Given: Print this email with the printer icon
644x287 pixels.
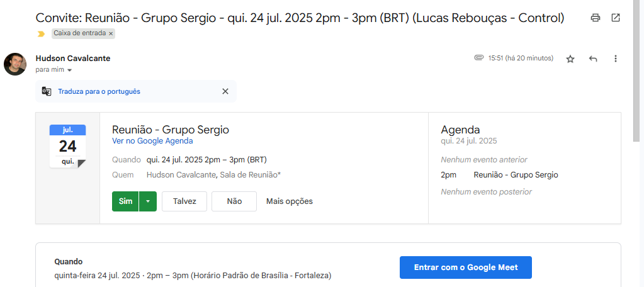Looking at the screenshot, I should [596, 18].
